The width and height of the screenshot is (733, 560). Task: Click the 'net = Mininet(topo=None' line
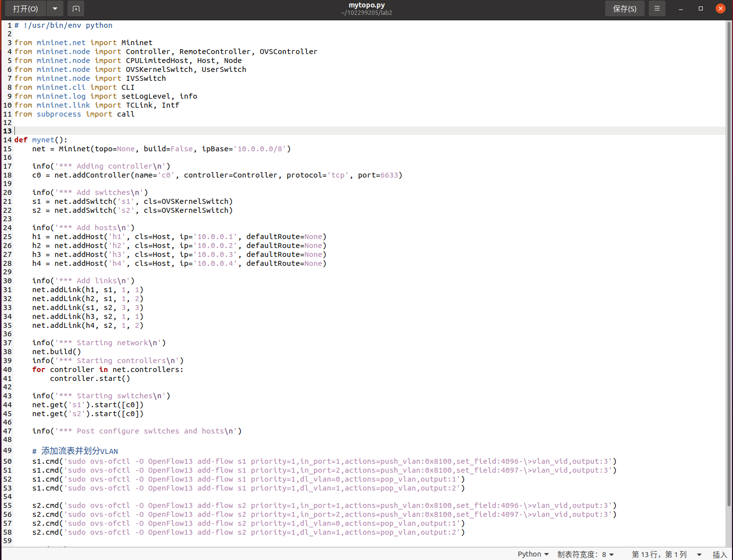[x=161, y=149]
